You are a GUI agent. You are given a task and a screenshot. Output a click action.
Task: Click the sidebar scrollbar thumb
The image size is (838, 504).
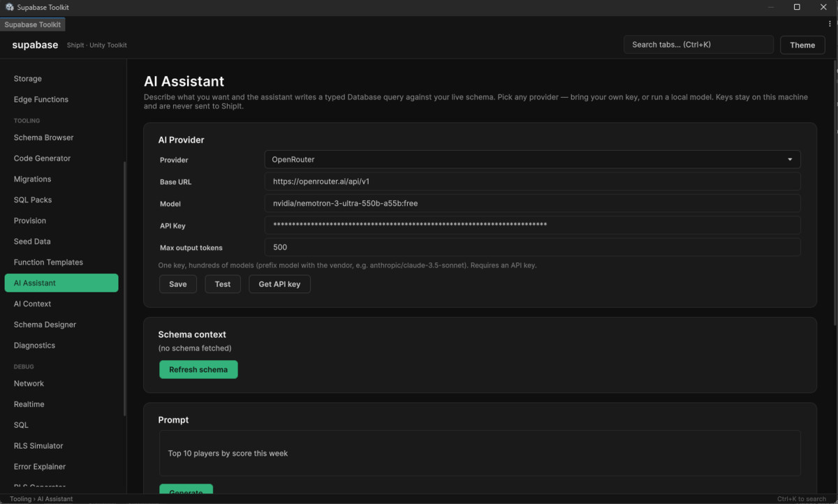click(x=125, y=289)
